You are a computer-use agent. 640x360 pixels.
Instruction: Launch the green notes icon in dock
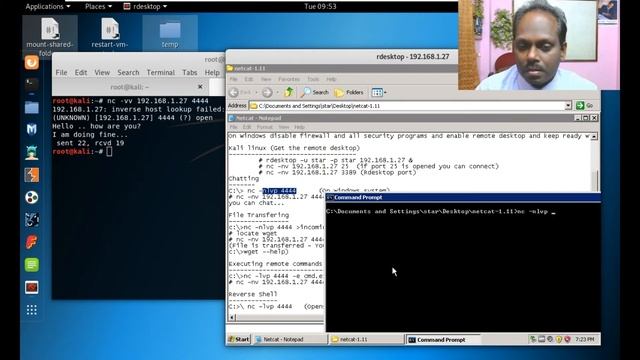[32, 264]
